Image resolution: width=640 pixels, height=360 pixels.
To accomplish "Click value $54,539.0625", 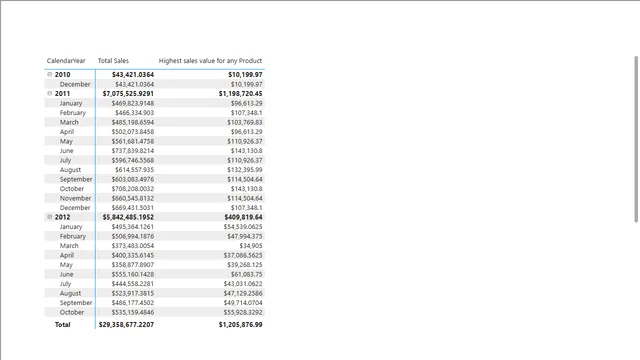I will [243, 227].
